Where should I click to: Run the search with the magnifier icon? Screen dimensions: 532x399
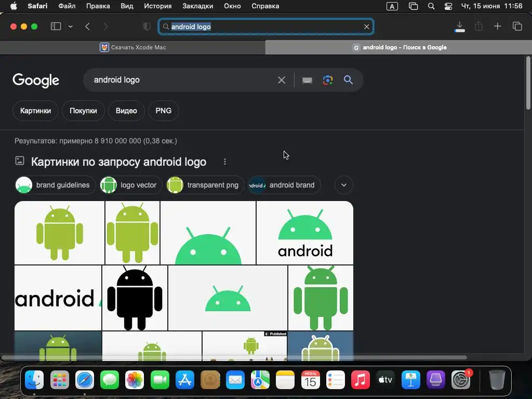point(349,80)
